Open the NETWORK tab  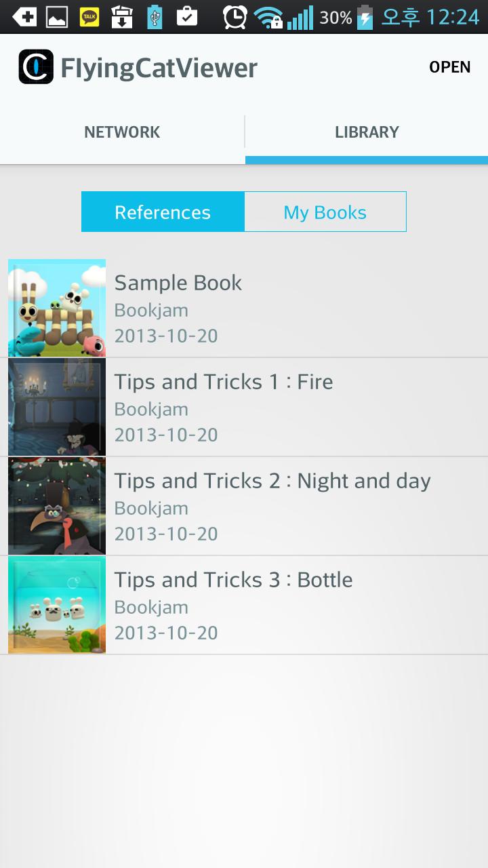(122, 132)
